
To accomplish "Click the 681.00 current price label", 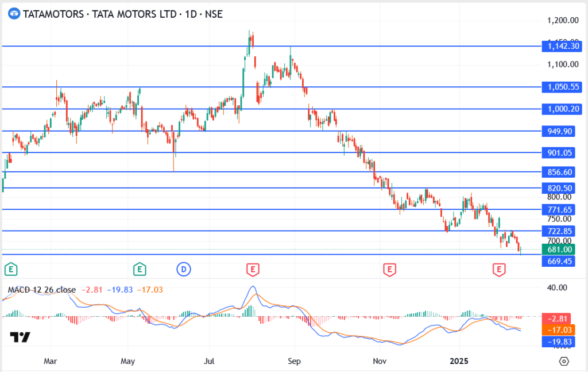I will 560,249.
